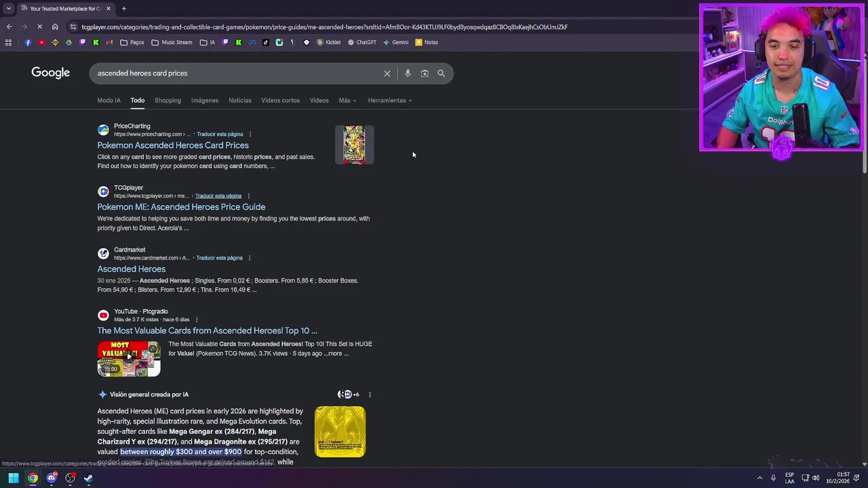This screenshot has width=868, height=488.
Task: Switch to Imágenes results tab
Action: pos(205,100)
